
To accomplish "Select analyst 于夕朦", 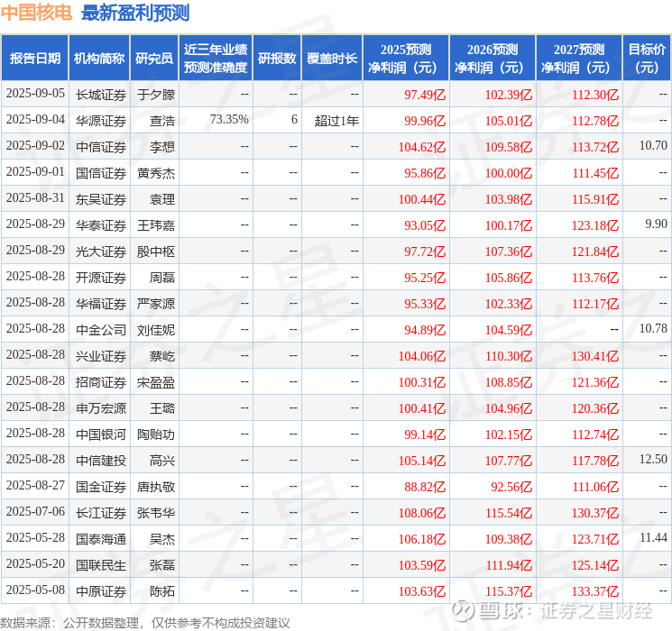I will [x=156, y=95].
